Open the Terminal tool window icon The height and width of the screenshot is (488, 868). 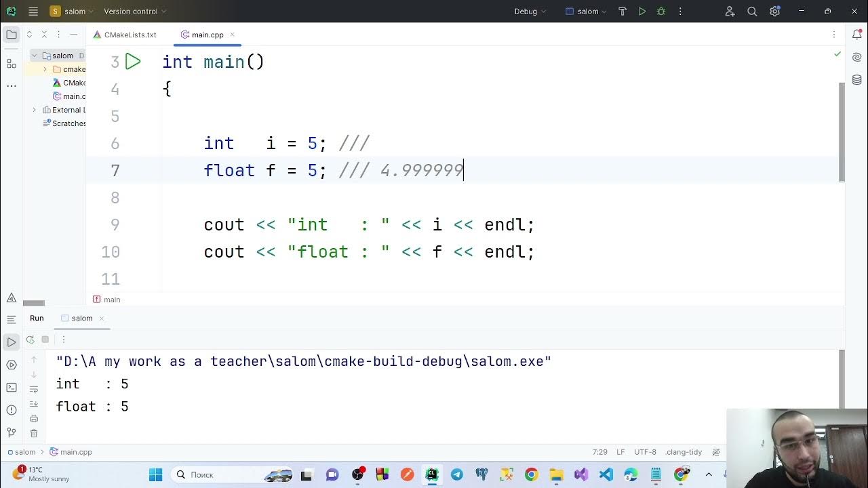(x=12, y=388)
